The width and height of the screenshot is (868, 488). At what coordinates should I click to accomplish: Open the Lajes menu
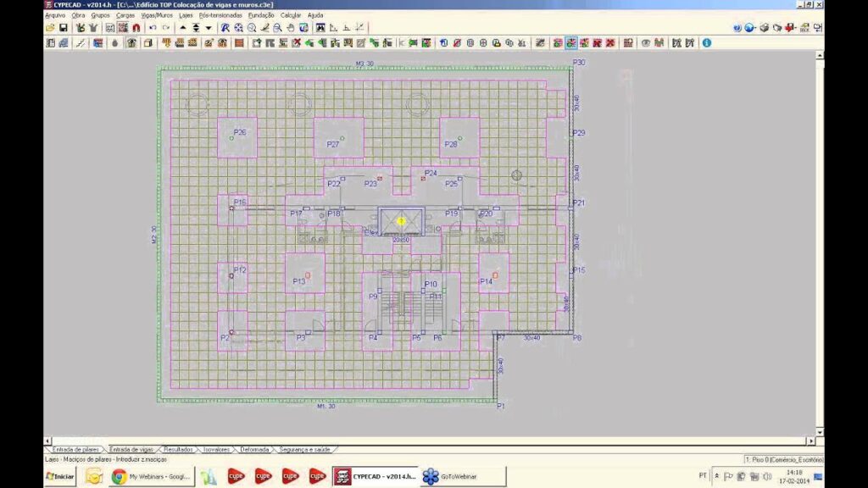pyautogui.click(x=186, y=15)
